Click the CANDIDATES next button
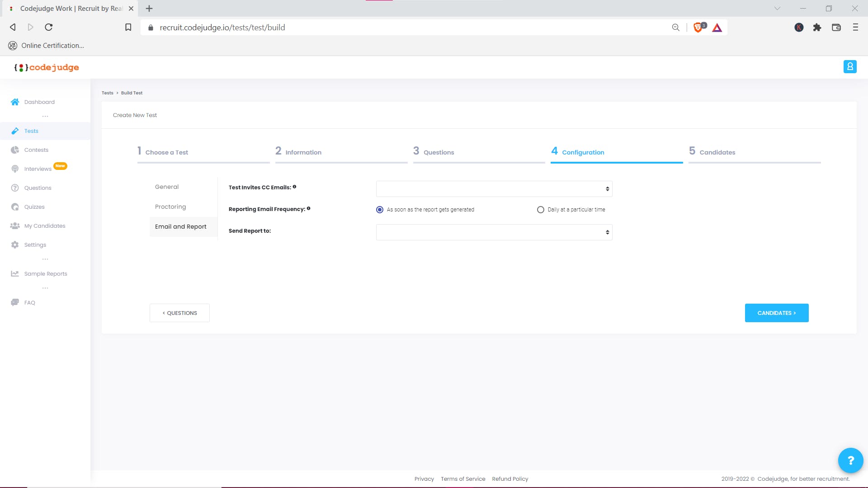This screenshot has width=868, height=488. (777, 313)
